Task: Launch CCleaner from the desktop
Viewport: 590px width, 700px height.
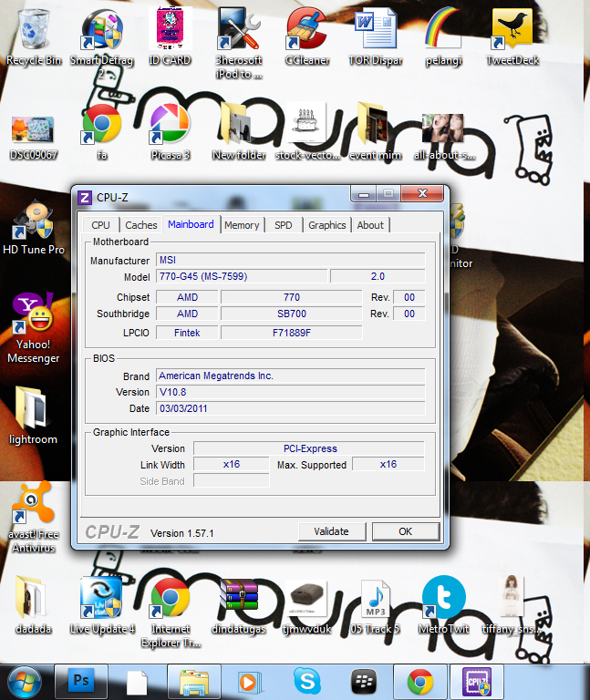Action: [x=307, y=31]
